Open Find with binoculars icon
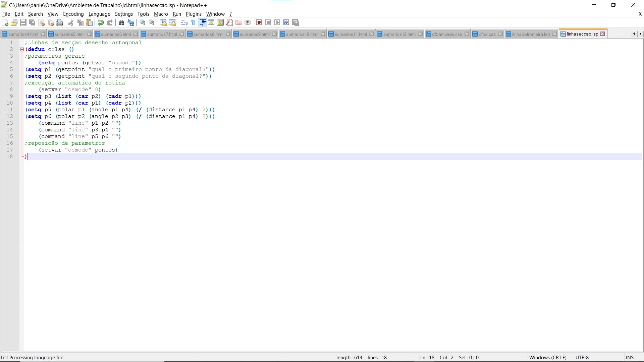Image resolution: width=644 pixels, height=362 pixels. 121,22
